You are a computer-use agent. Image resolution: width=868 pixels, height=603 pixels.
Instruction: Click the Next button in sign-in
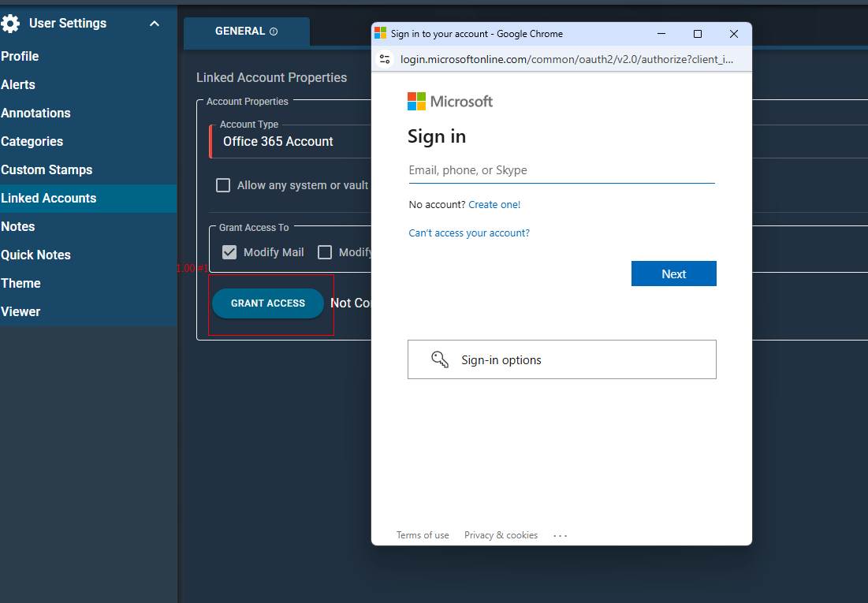pyautogui.click(x=674, y=274)
